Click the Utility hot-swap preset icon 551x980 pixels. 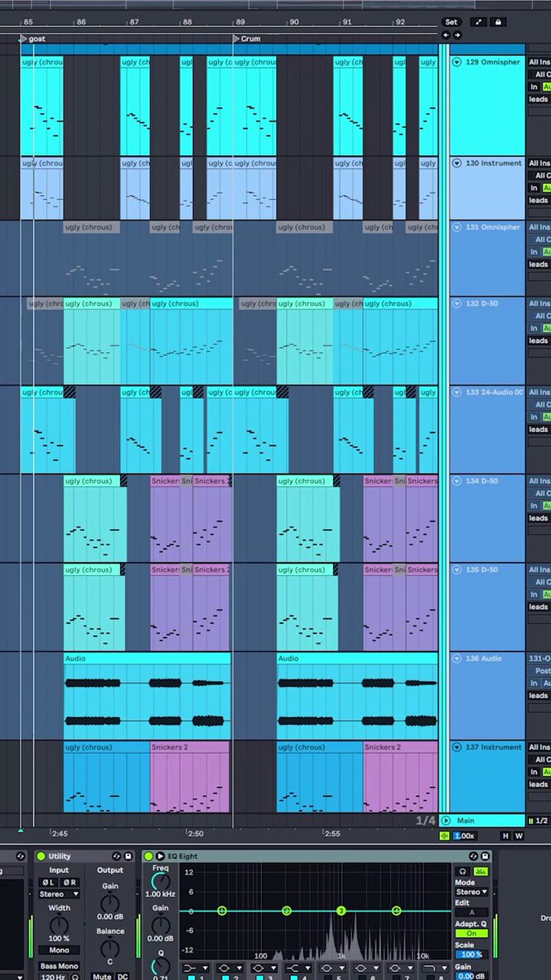(117, 856)
